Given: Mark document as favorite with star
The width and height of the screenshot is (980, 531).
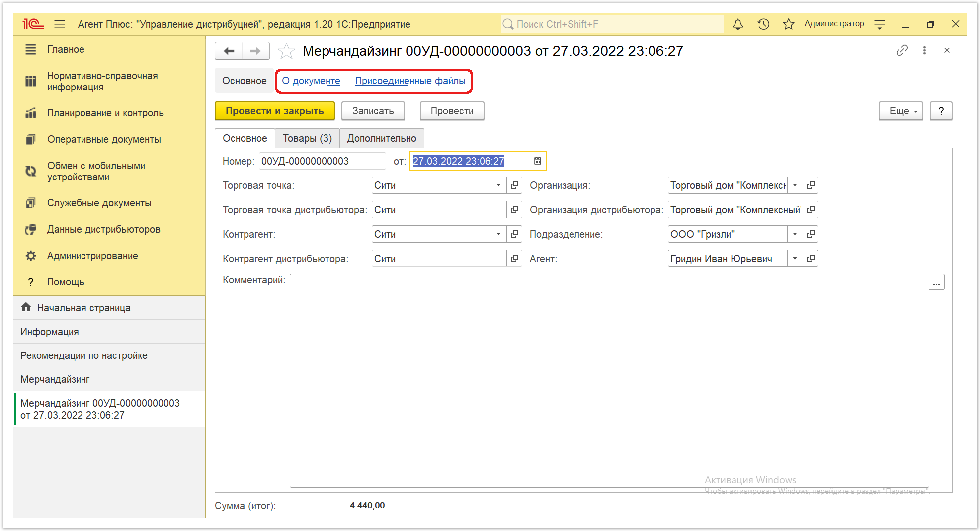Looking at the screenshot, I should (286, 51).
